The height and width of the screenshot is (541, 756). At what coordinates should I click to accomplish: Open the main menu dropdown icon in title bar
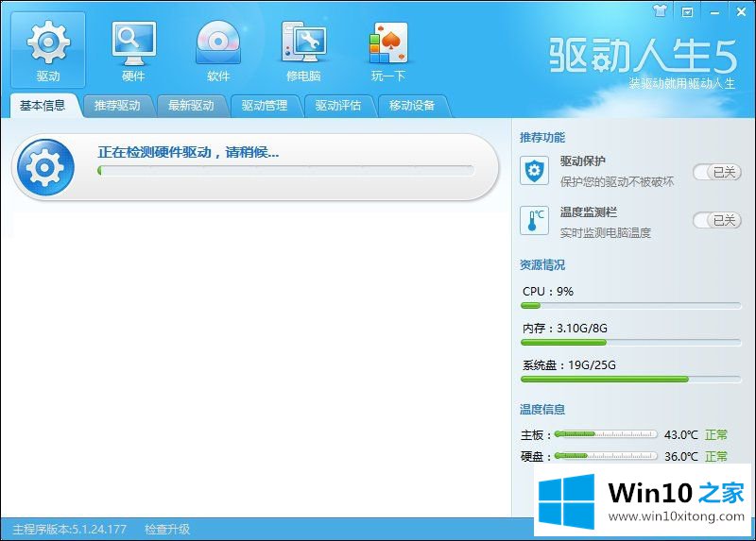687,12
